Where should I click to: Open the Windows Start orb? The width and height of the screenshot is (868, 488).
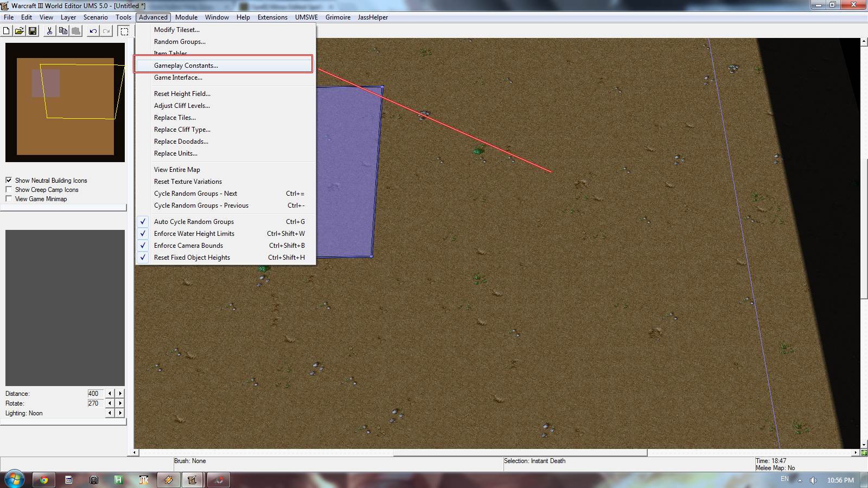click(x=14, y=479)
